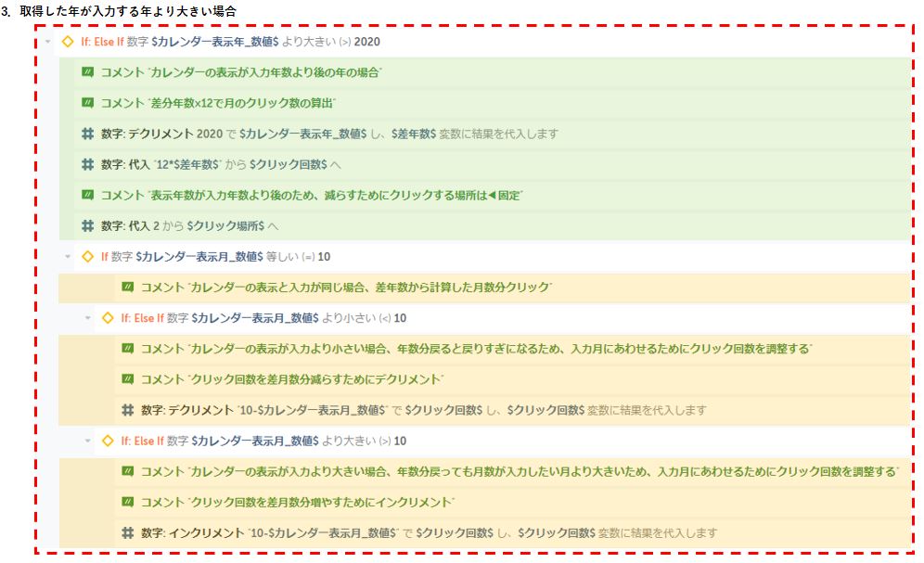The width and height of the screenshot is (924, 563).
Task: Click comment icon of 'カレンダーの表示と入力が同じ場合' row
Action: click(x=127, y=287)
